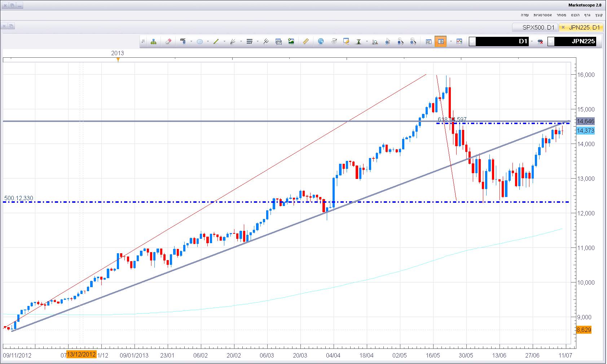Open the אסטרטגיות (Strategies) menu
Image resolution: width=607 pixels, height=364 pixels.
(542, 15)
